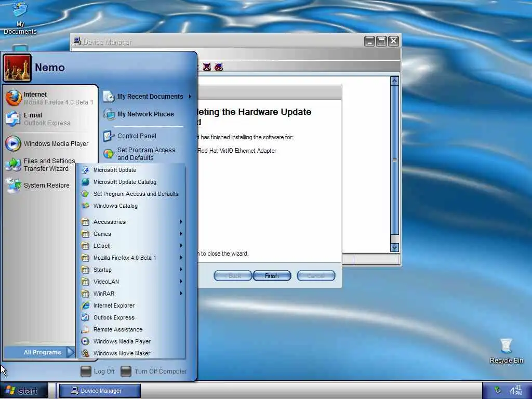
Task: Click the taskbar clock
Action: click(x=516, y=390)
